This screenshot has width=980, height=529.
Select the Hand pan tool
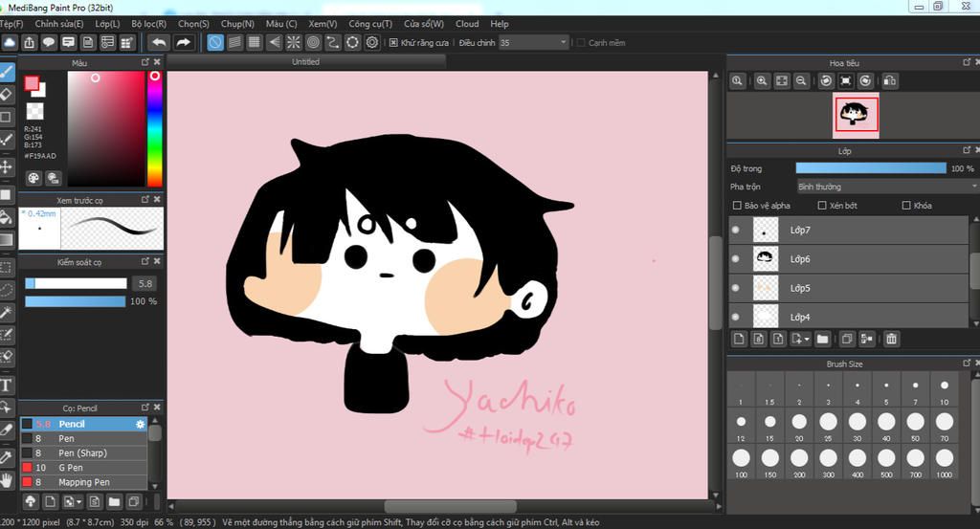[x=7, y=479]
